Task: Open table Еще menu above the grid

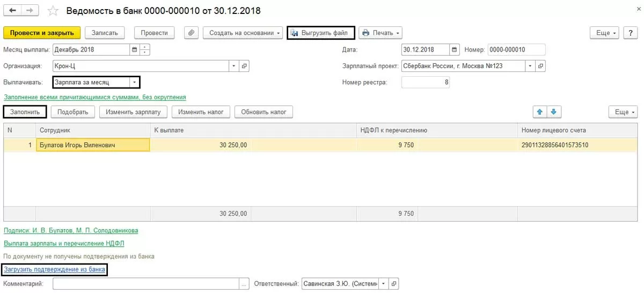Action: tap(623, 112)
